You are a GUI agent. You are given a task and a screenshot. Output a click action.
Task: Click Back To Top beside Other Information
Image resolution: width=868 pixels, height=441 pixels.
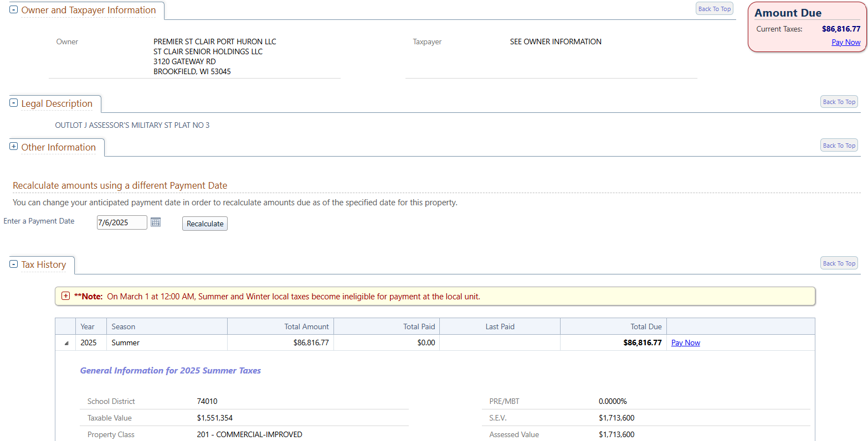tap(839, 146)
